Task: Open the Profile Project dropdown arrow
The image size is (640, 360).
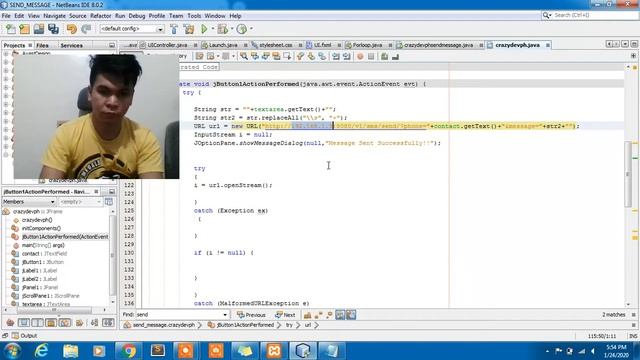Action: [251, 29]
